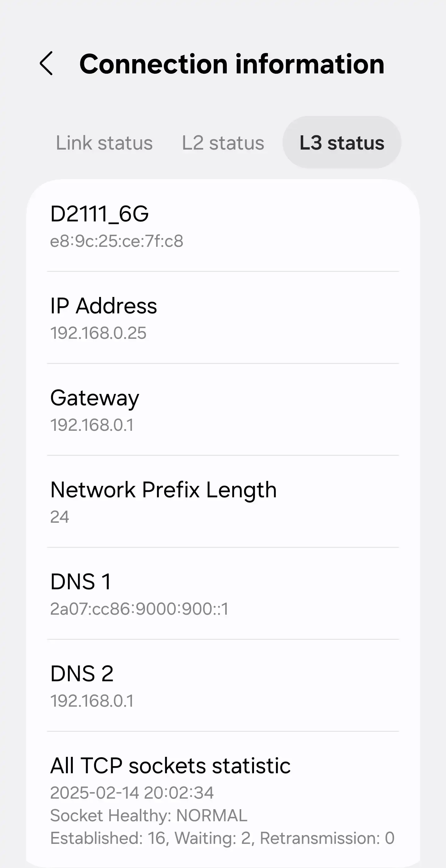Select the IPv6 address 2a07:cc86:9000:900::1
The height and width of the screenshot is (868, 446).
[x=139, y=609]
